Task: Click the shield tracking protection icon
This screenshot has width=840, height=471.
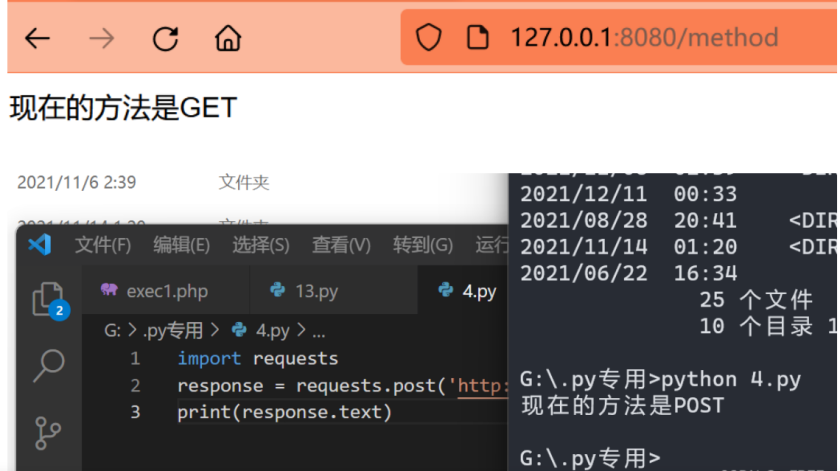Action: tap(429, 38)
